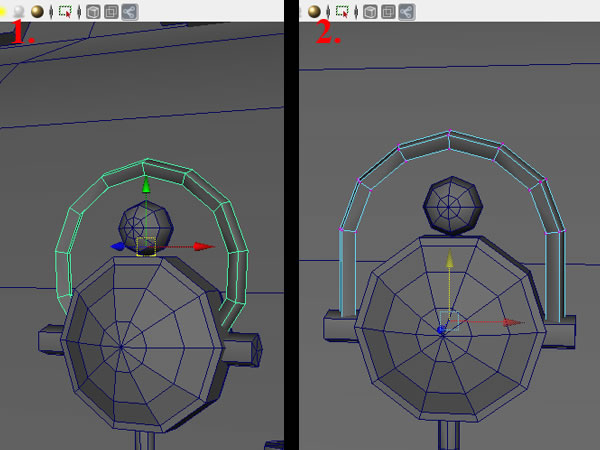Viewport: 600px width, 450px height.
Task: Click white sphere shading icon in panel 1
Action: point(18,11)
